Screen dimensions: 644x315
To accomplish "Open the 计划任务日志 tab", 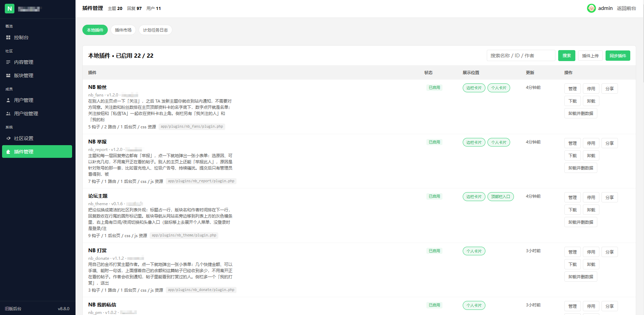I will tap(156, 30).
